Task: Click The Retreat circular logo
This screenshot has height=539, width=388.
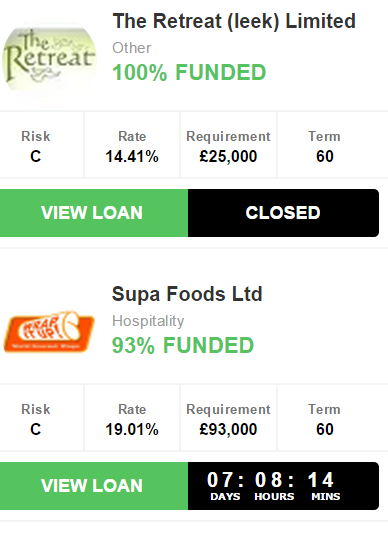Action: coord(49,59)
